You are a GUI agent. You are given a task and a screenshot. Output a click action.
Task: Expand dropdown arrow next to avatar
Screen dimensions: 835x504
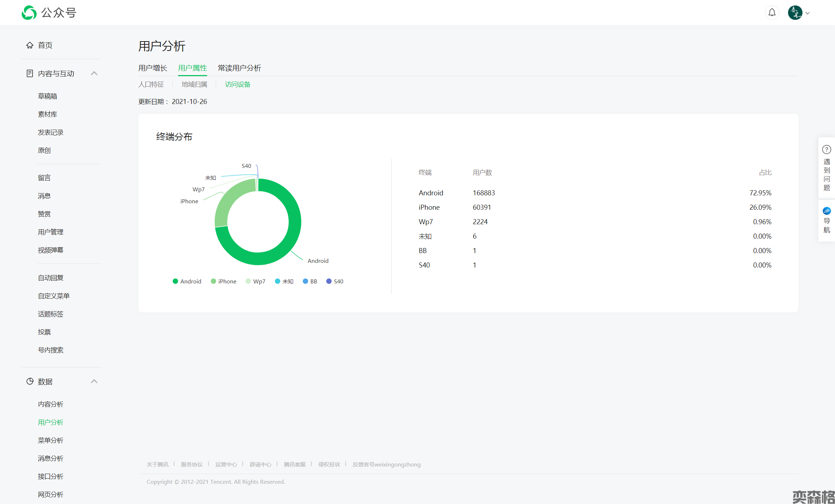pos(808,13)
